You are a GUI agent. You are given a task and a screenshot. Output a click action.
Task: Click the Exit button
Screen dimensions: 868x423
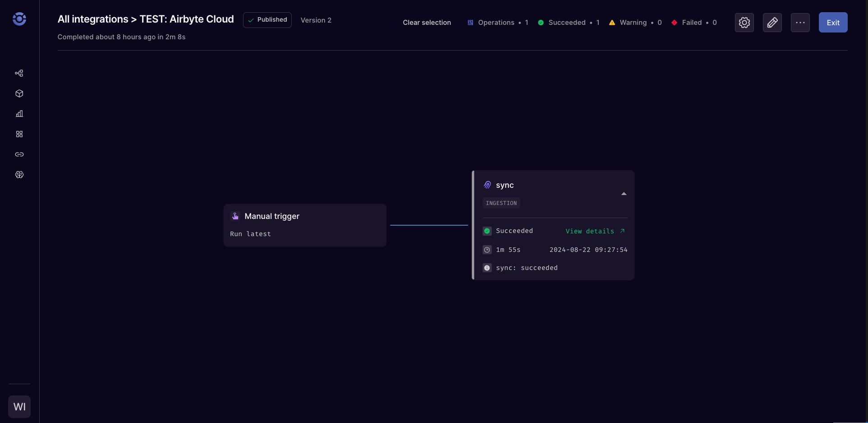(x=833, y=23)
